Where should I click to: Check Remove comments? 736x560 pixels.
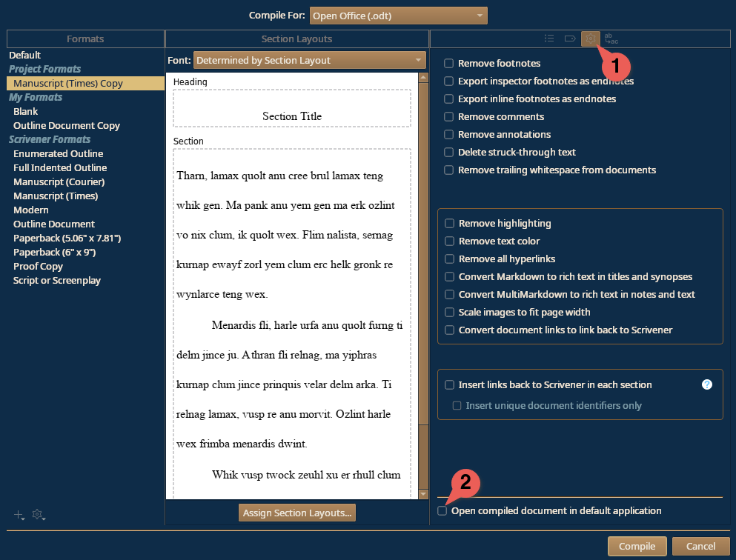448,117
